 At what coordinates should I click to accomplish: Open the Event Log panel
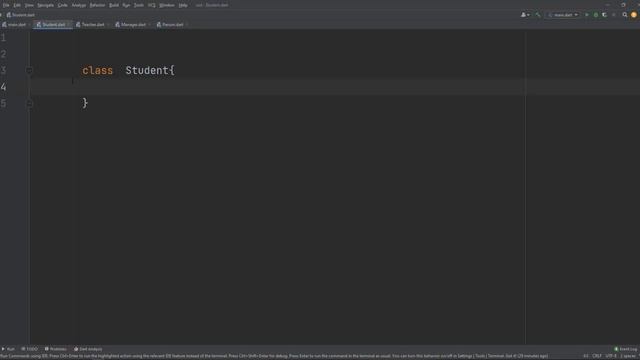626,349
